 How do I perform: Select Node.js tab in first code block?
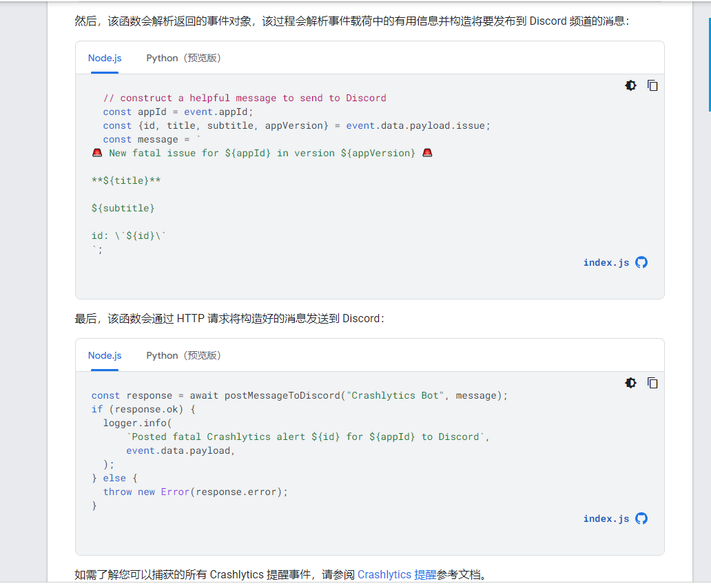tap(105, 58)
